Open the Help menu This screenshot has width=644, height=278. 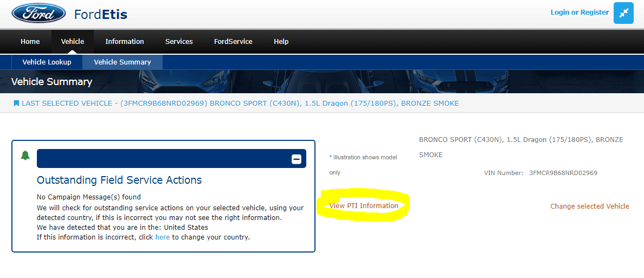[x=281, y=42]
